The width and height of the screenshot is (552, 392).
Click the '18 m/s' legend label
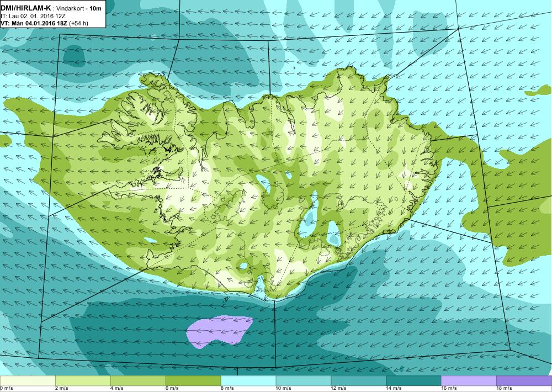coord(504,388)
